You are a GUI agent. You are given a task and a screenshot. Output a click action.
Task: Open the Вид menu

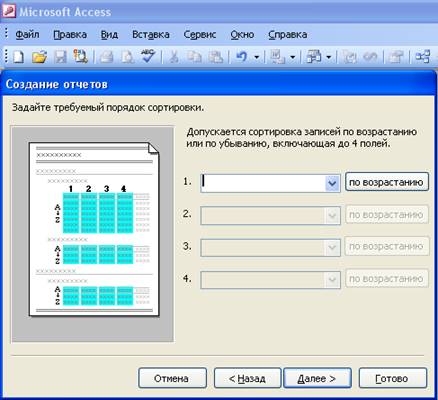point(109,35)
